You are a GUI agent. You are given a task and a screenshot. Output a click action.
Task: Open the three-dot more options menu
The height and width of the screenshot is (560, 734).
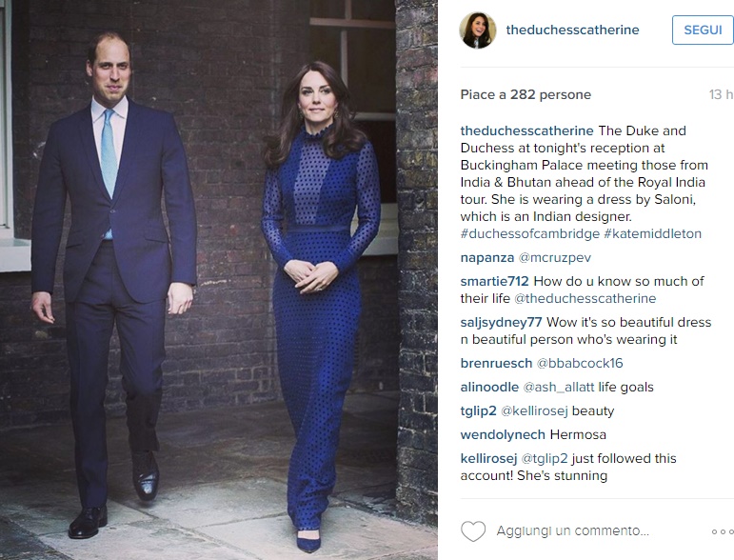[x=723, y=531]
